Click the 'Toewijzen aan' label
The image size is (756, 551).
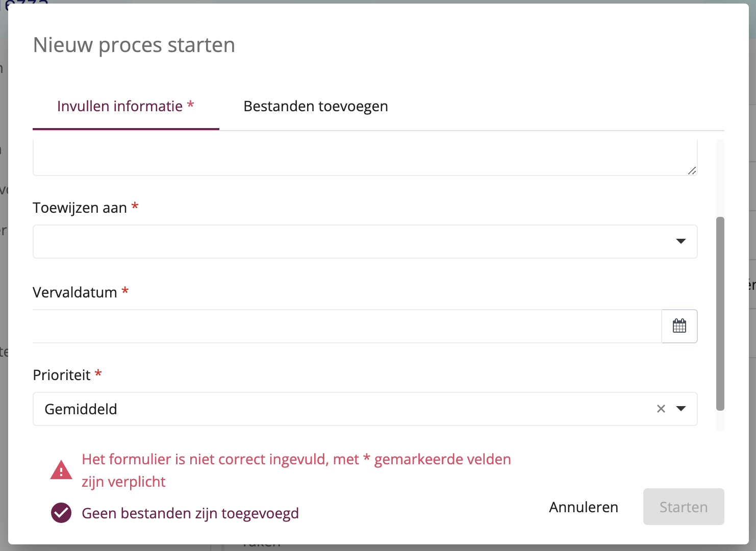click(80, 208)
